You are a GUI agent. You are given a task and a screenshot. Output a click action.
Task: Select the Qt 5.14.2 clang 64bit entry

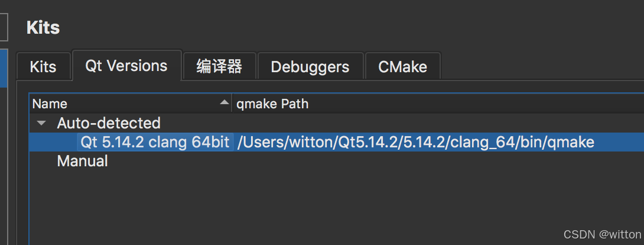155,142
